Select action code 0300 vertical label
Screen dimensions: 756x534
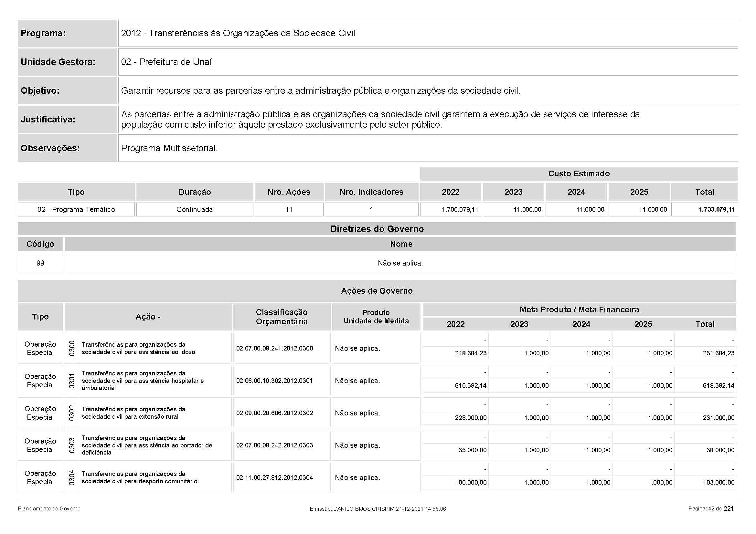point(72,349)
